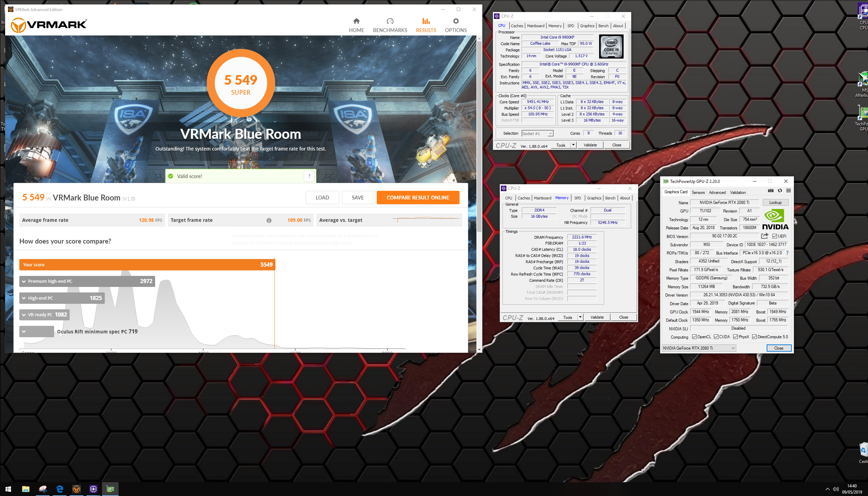The width and height of the screenshot is (868, 496).
Task: Open Graphics tab in Memory CPU-Z window
Action: click(594, 198)
